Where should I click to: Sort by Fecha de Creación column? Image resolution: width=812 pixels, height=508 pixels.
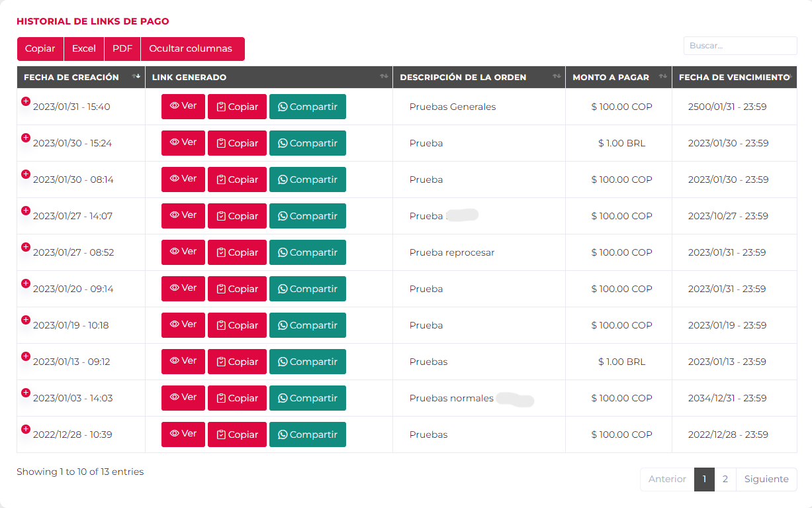[136, 77]
